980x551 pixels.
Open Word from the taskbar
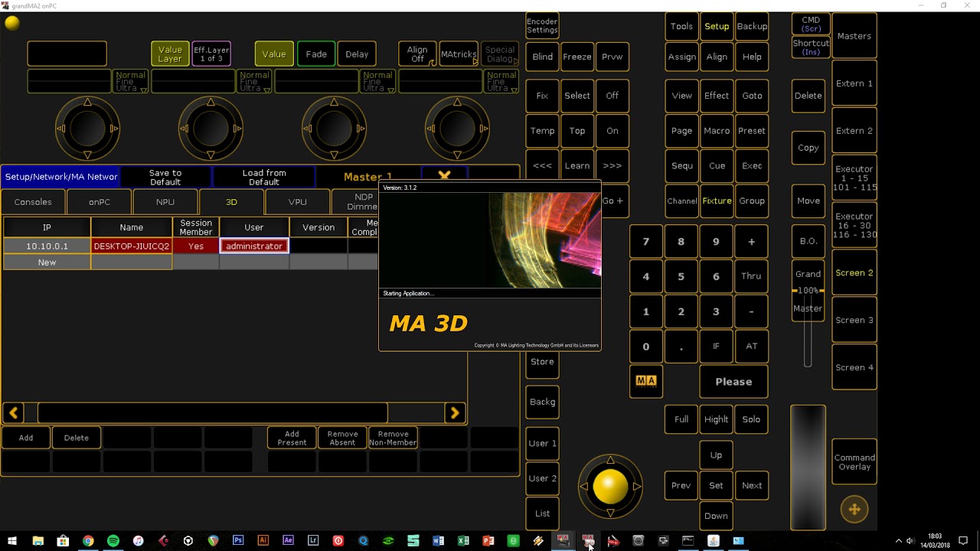(438, 541)
